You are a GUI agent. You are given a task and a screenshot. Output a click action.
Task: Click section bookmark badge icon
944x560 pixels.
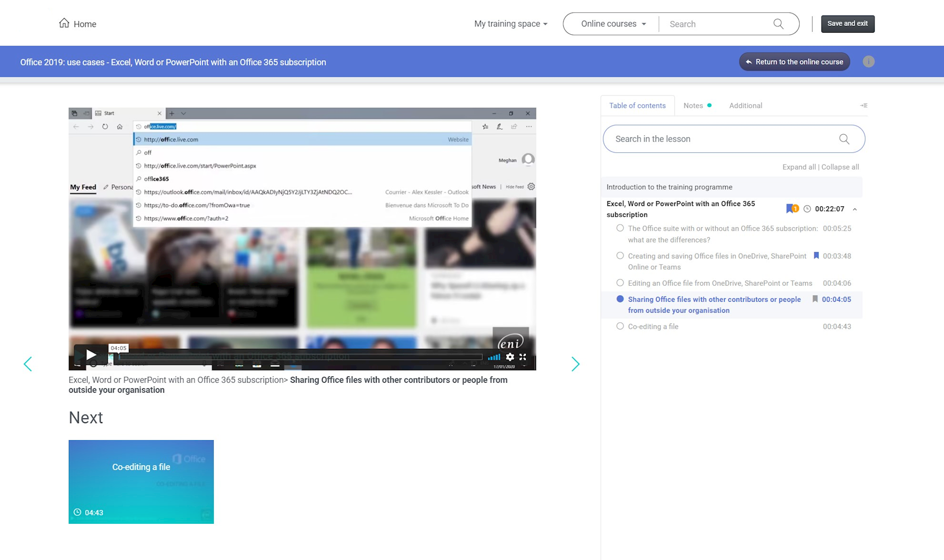click(x=792, y=208)
